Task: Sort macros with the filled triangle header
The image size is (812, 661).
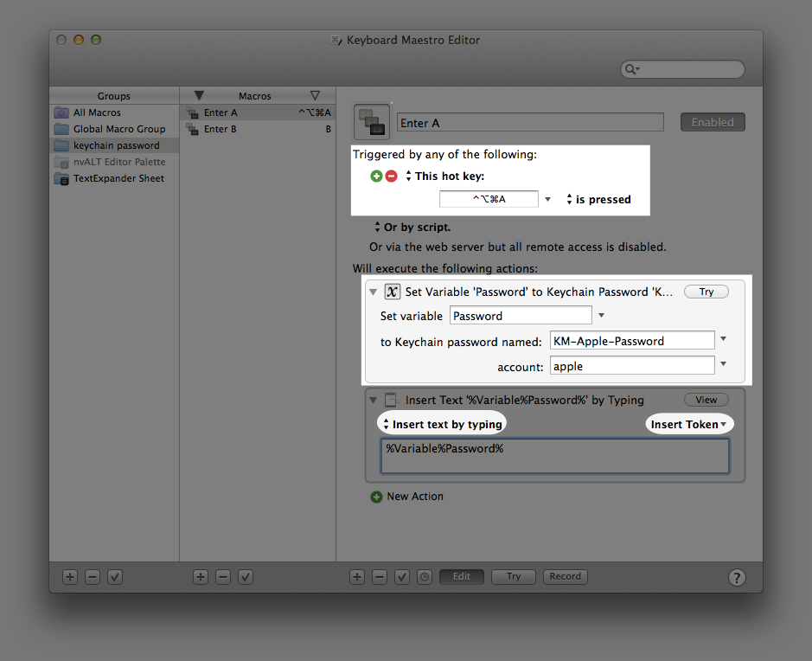Action: coord(199,96)
